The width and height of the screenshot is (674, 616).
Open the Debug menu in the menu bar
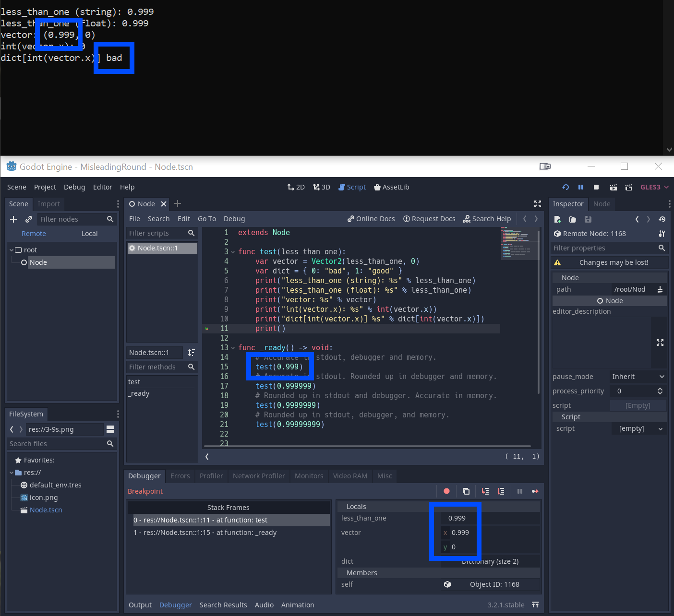74,187
